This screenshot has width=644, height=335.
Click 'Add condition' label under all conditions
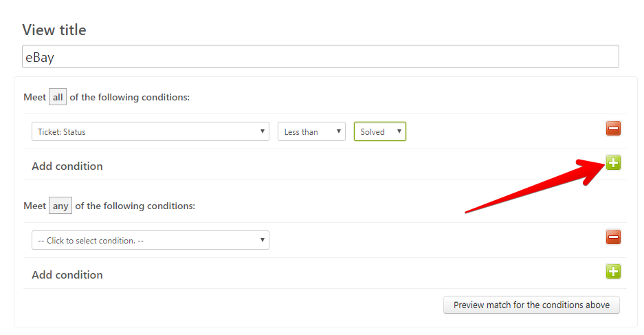click(67, 166)
